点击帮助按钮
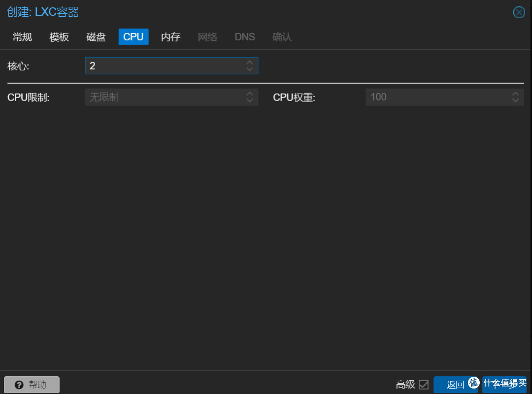 coord(32,385)
